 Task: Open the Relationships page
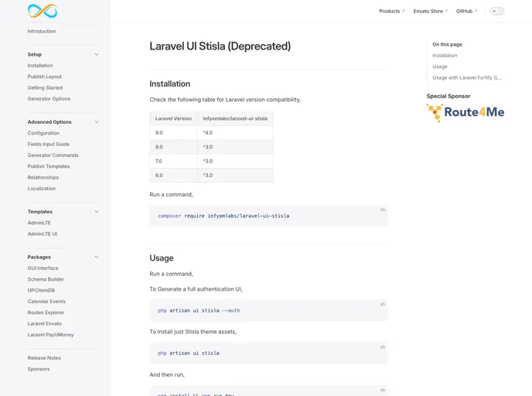(x=43, y=177)
